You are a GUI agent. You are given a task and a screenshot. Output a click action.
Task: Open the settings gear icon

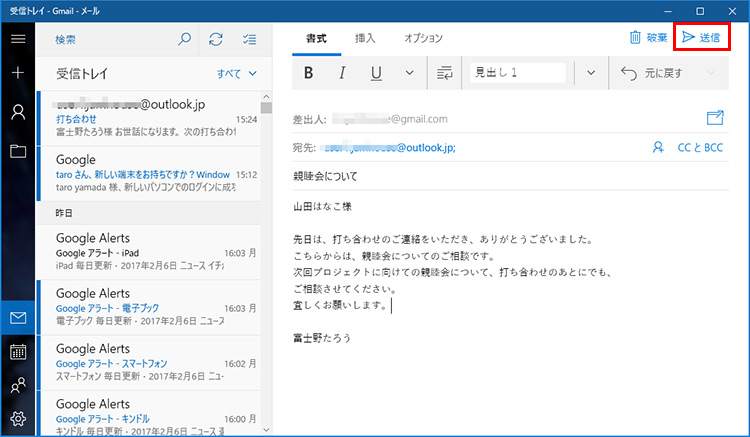pyautogui.click(x=17, y=419)
